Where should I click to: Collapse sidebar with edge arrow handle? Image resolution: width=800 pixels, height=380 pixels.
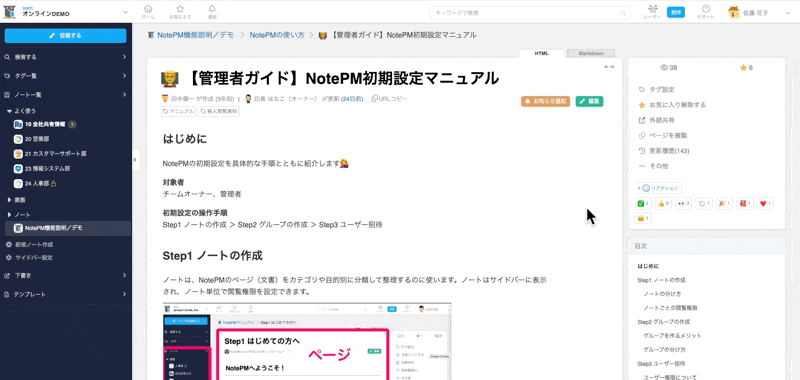click(x=135, y=160)
